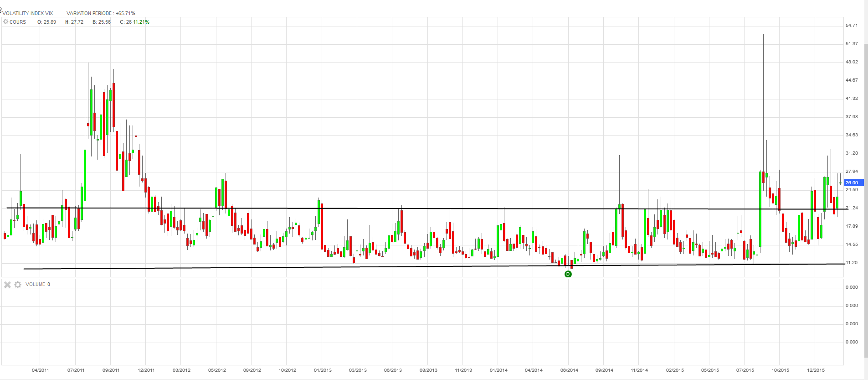
Task: Click the open value O: 25.89
Action: click(47, 22)
